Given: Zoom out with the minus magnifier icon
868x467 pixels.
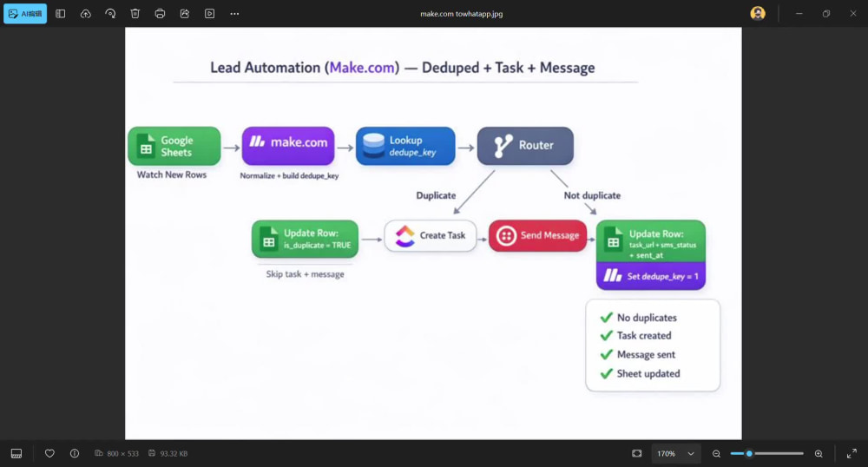Looking at the screenshot, I should click(x=716, y=454).
